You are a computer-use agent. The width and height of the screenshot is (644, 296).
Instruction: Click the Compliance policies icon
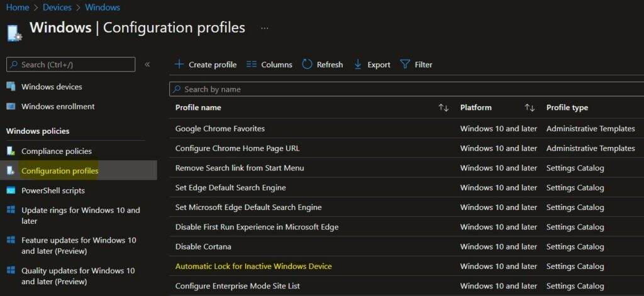(x=11, y=151)
